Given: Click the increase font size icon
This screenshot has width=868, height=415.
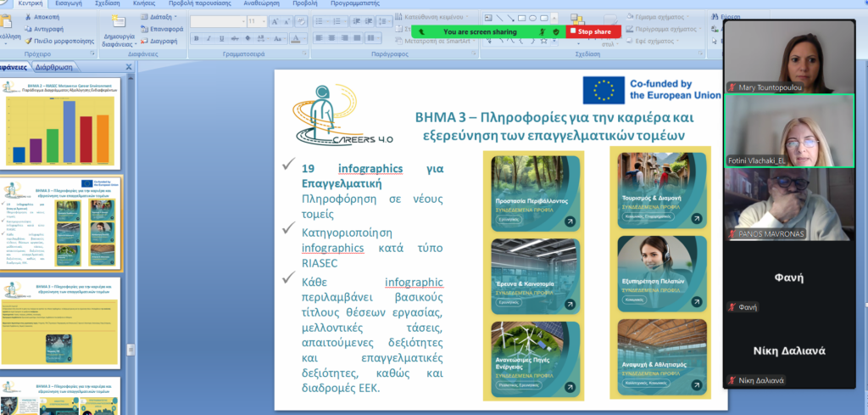Looking at the screenshot, I should point(275,22).
